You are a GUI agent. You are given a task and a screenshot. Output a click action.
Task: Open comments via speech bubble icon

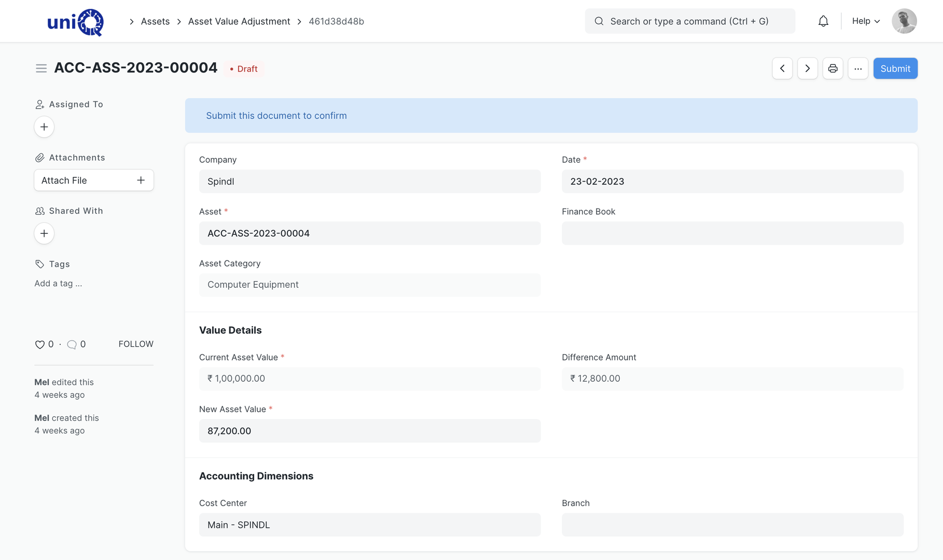click(72, 344)
